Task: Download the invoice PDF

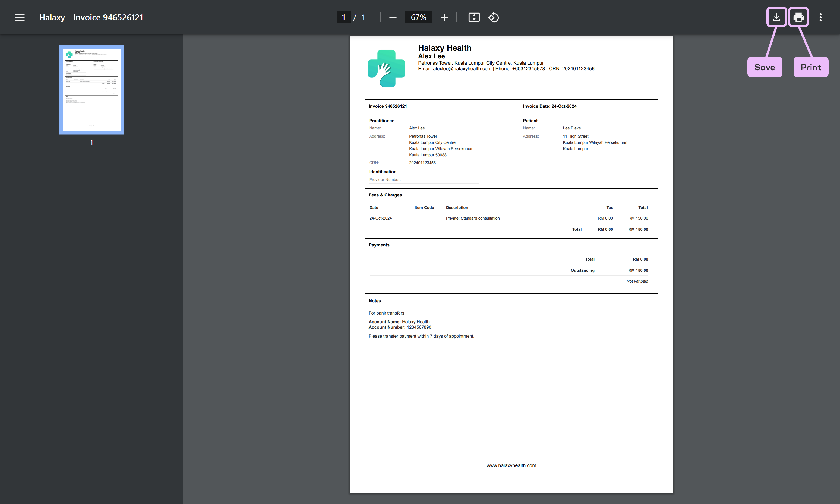Action: [776, 17]
